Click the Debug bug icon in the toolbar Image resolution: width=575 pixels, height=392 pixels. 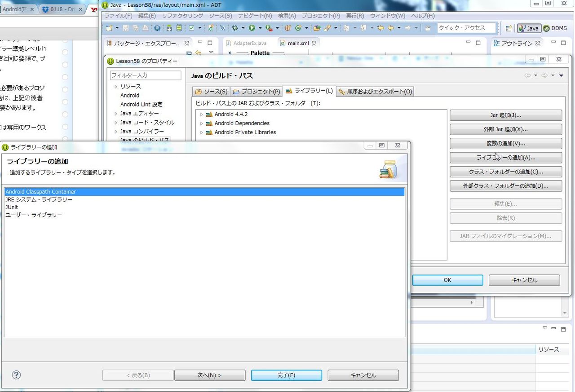coord(234,28)
